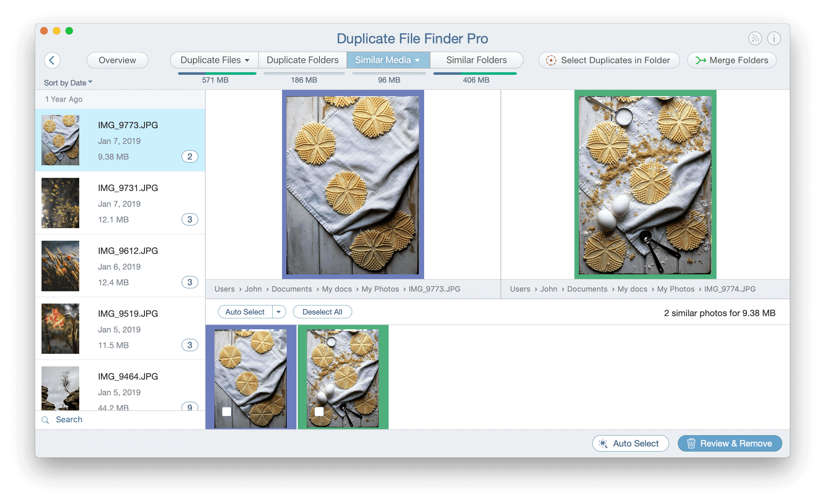Click the Review & Remove button

click(729, 443)
